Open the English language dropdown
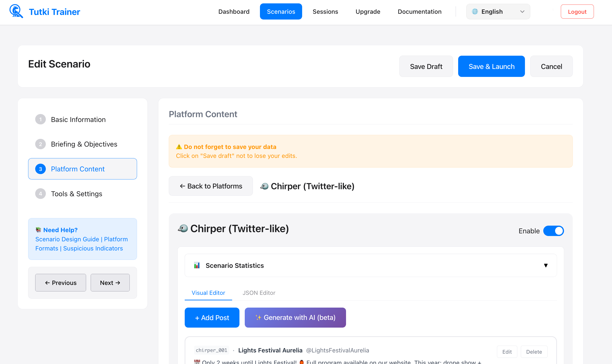The image size is (612, 364). point(498,11)
